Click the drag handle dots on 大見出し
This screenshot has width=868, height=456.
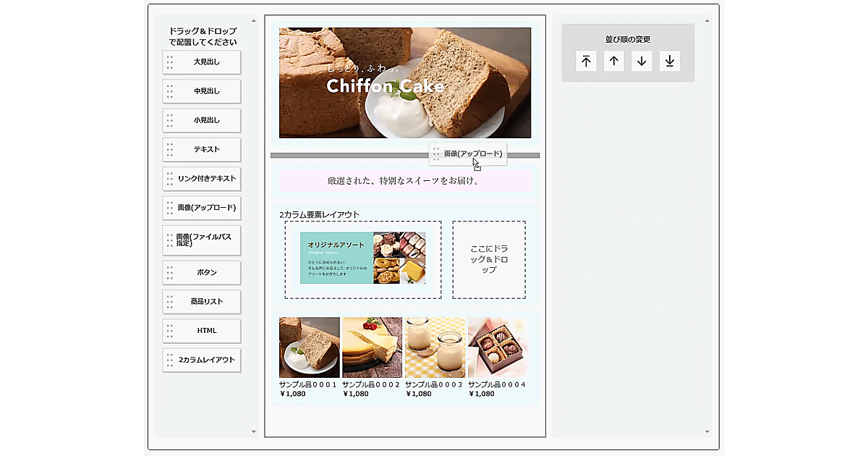click(170, 62)
